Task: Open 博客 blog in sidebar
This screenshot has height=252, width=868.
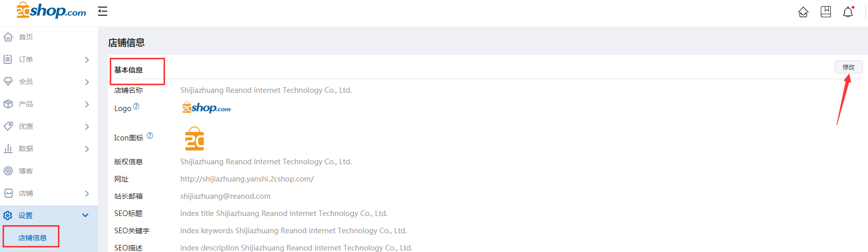Action: (26, 171)
